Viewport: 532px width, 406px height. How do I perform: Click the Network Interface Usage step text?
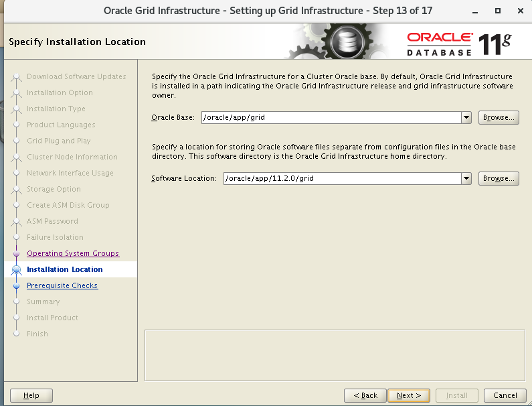click(x=70, y=173)
